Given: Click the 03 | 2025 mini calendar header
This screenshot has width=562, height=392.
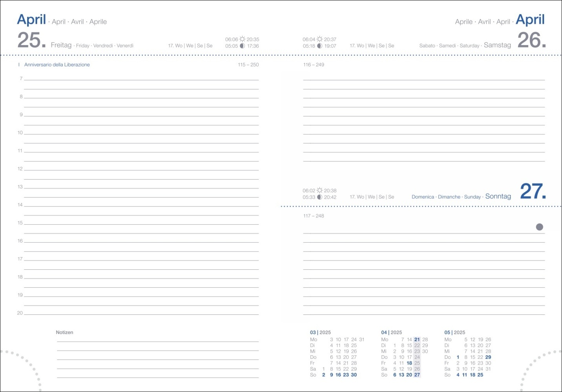Looking at the screenshot, I should point(320,332).
